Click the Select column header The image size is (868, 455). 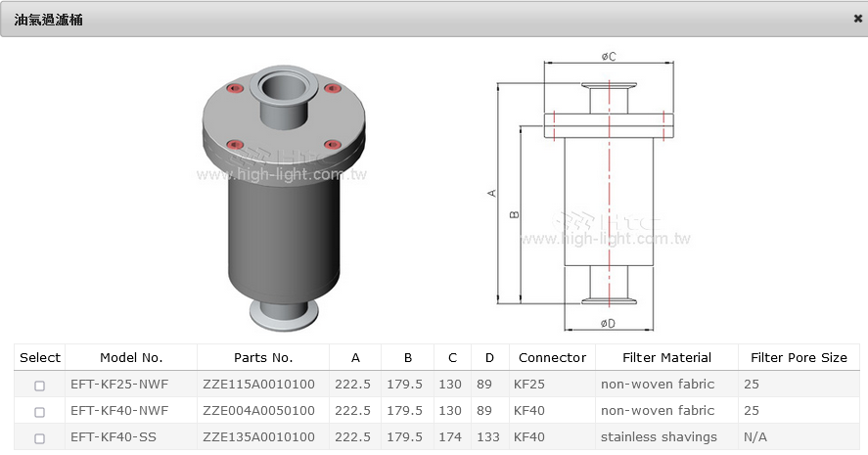40,357
